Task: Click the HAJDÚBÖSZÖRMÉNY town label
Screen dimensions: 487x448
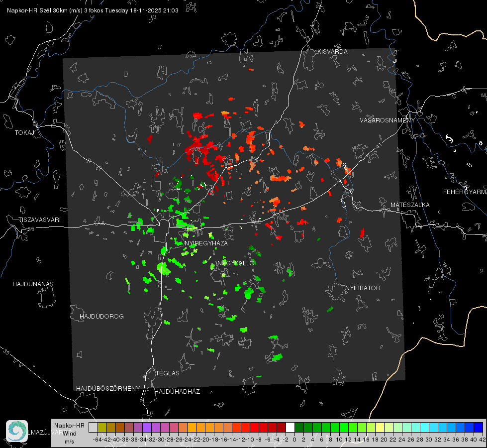Action: click(x=108, y=389)
